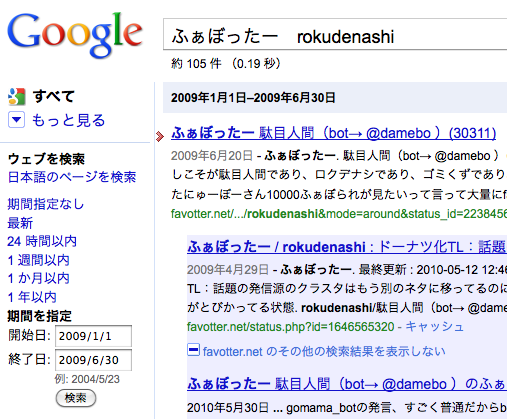This screenshot has height=419, width=507.
Task: Filter by 1 週間以内
Action: (x=38, y=260)
